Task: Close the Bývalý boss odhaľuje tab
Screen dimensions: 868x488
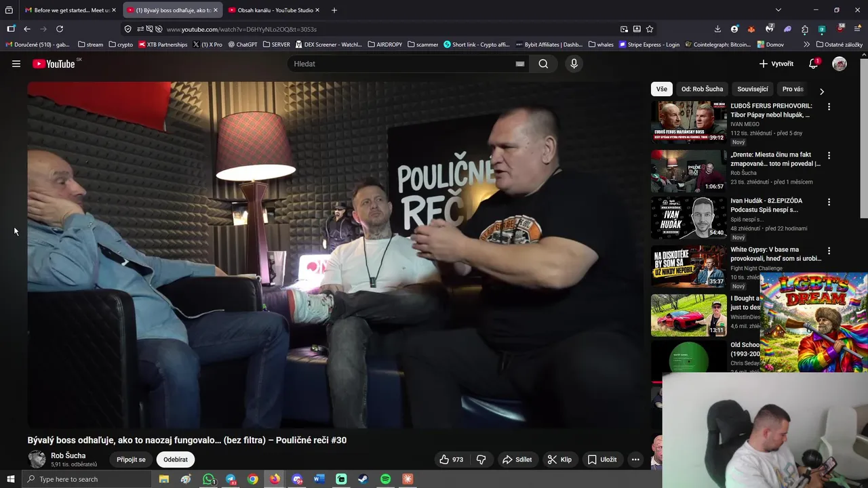Action: pos(216,10)
